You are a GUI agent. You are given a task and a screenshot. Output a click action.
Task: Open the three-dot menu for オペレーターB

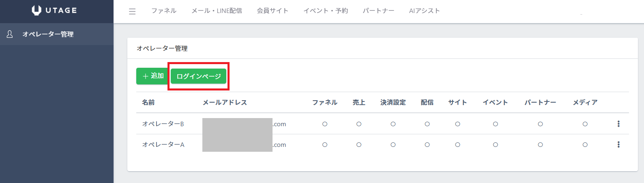(x=618, y=124)
